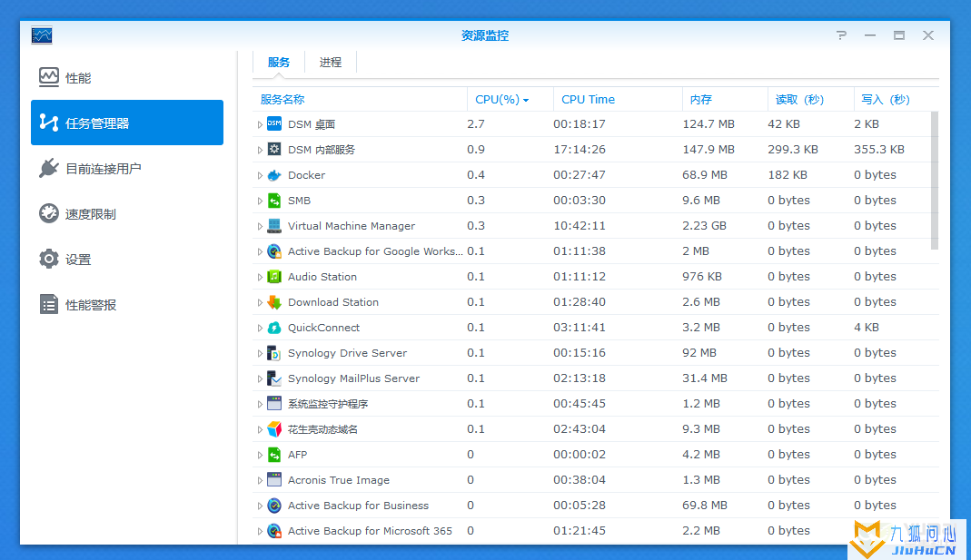The width and height of the screenshot is (971, 560).
Task: Open 性能警报 alerts list page
Action: tap(127, 304)
